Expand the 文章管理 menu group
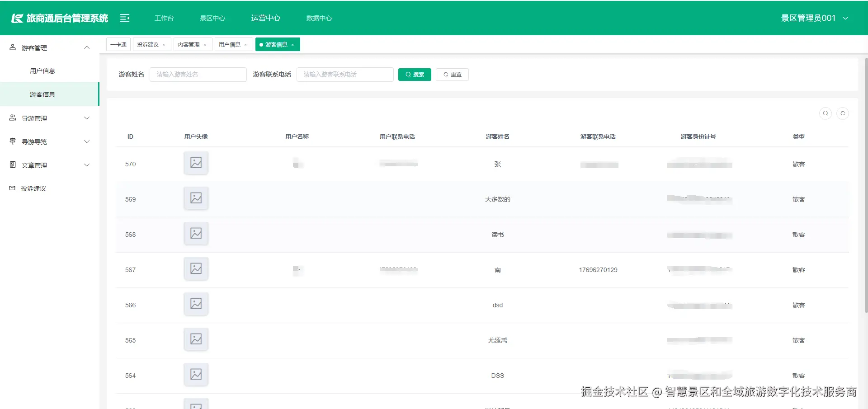This screenshot has width=868, height=409. tap(86, 165)
